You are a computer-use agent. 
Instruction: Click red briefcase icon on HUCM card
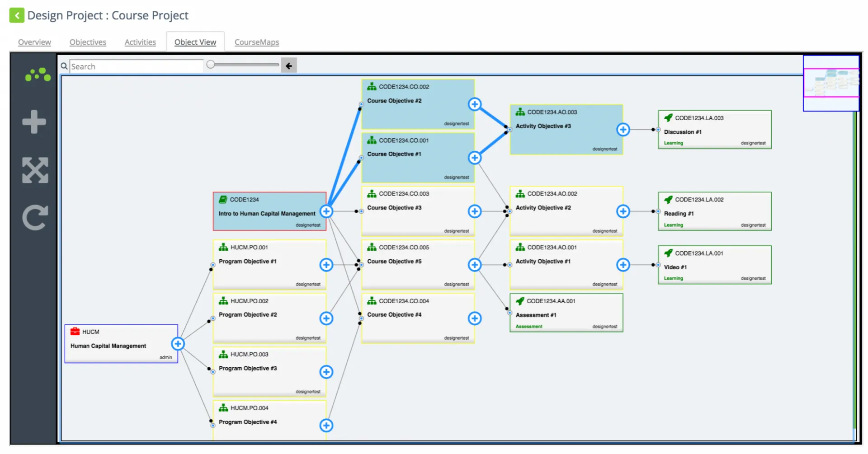click(x=75, y=332)
